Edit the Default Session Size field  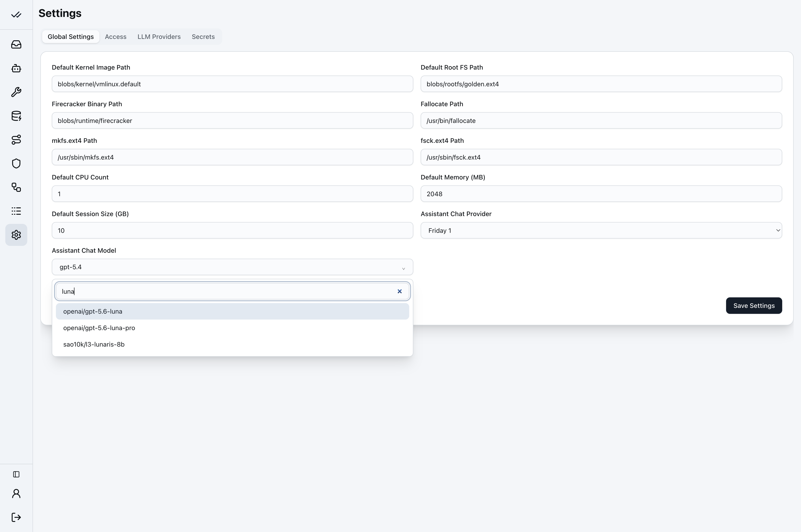click(x=233, y=230)
